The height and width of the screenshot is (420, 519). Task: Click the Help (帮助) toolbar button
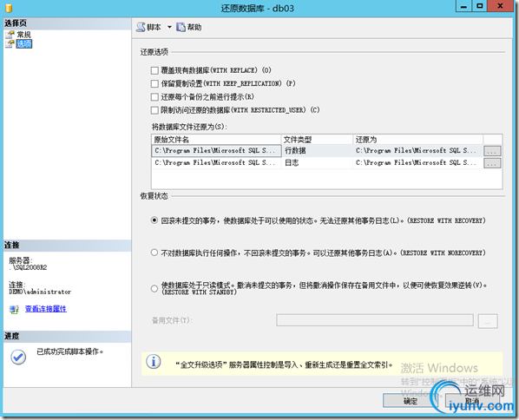[x=188, y=27]
